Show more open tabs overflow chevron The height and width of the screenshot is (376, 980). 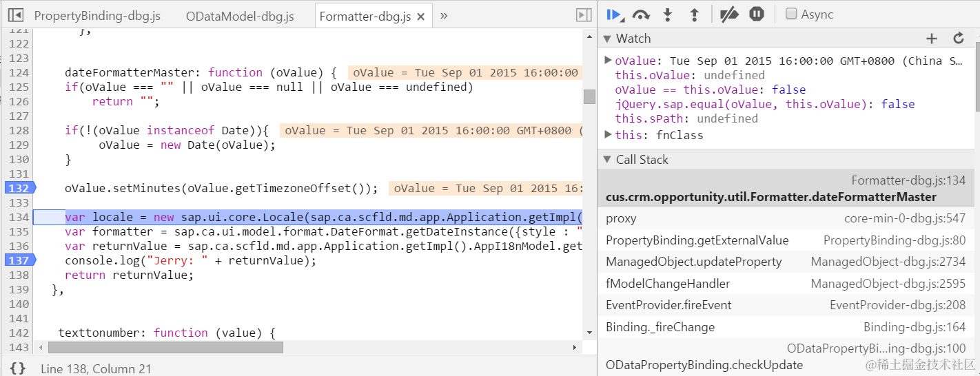[444, 15]
